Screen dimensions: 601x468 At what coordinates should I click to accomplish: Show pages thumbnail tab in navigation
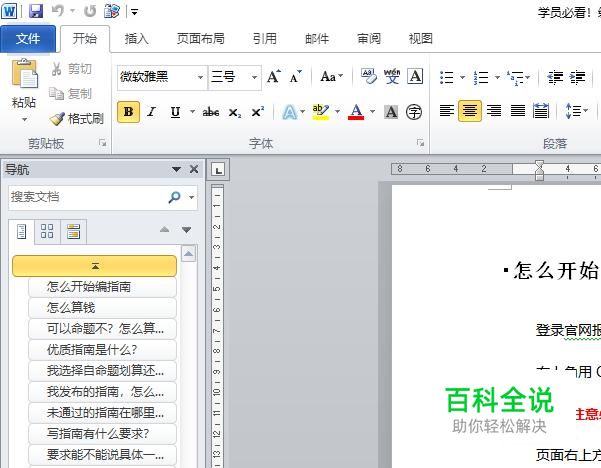coord(47,231)
